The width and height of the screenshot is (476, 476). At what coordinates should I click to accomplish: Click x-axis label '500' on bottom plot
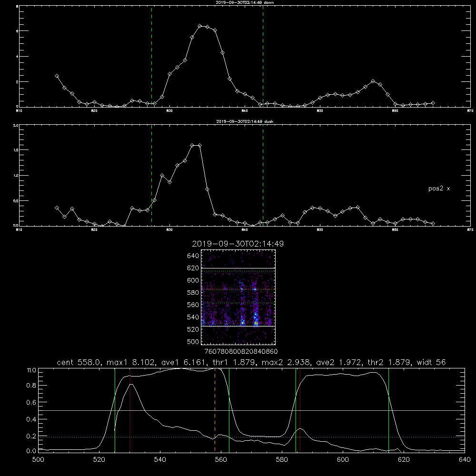click(x=38, y=460)
